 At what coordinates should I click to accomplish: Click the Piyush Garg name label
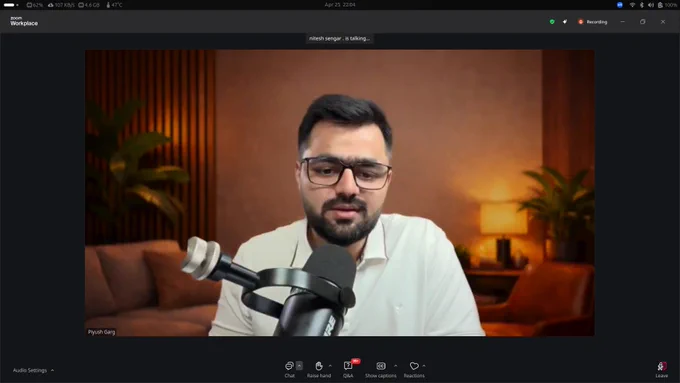(x=101, y=332)
